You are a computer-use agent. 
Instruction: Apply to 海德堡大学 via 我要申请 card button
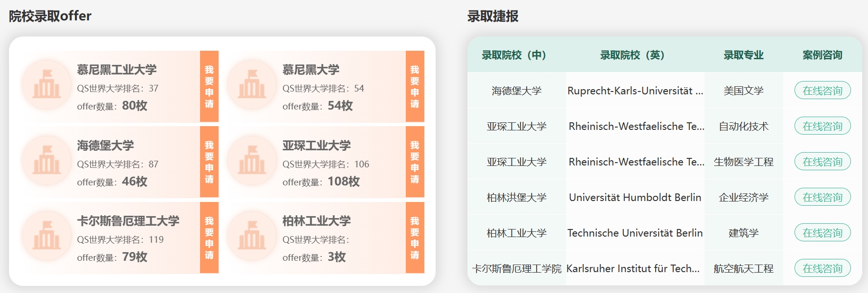tap(209, 162)
